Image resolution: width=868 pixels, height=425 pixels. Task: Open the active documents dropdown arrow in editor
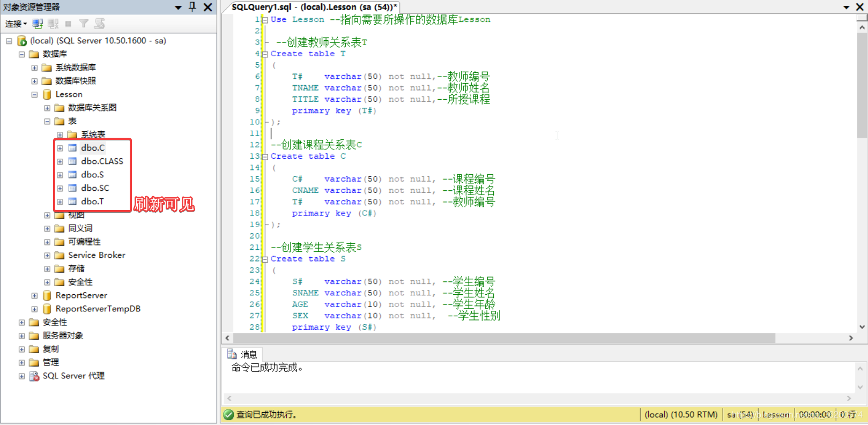847,8
